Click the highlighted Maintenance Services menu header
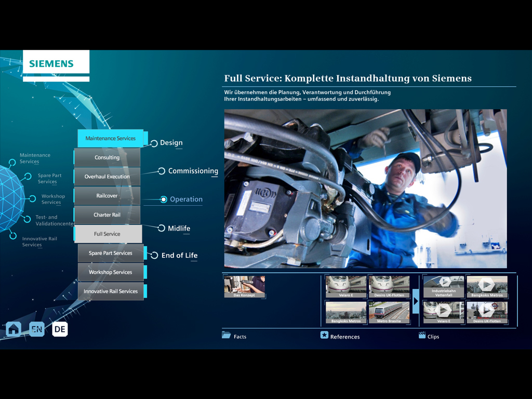 pos(111,138)
